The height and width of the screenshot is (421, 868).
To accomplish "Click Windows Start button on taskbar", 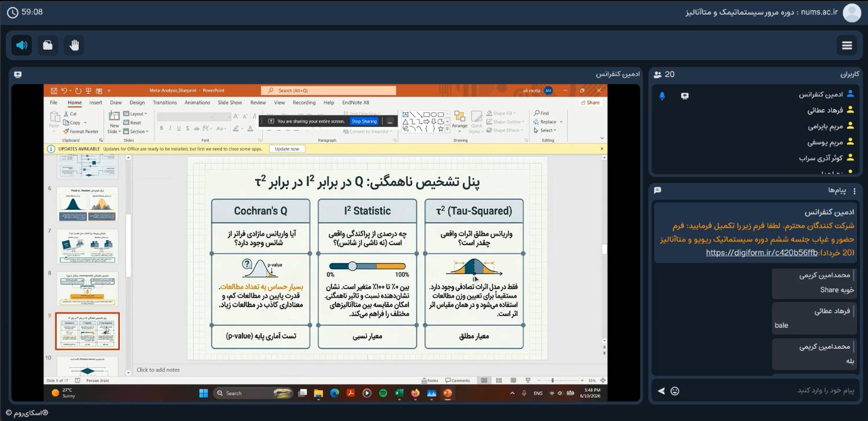I will 204,393.
